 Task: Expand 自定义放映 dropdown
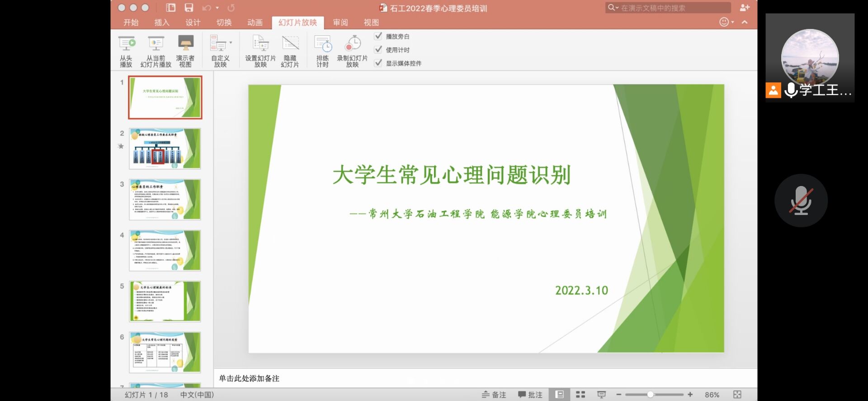pyautogui.click(x=231, y=43)
